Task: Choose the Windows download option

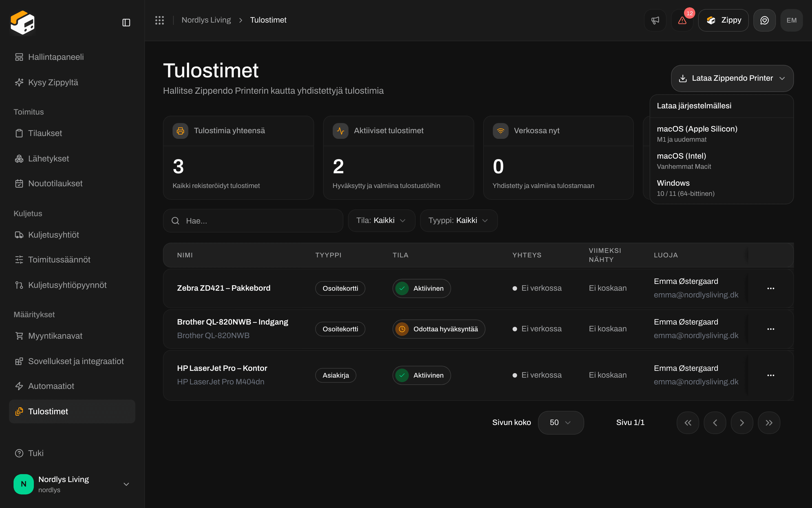Action: (721, 188)
